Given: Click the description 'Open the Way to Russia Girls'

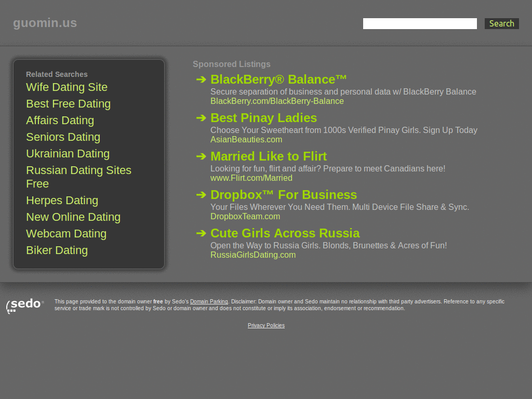Looking at the screenshot, I should coord(328,246).
